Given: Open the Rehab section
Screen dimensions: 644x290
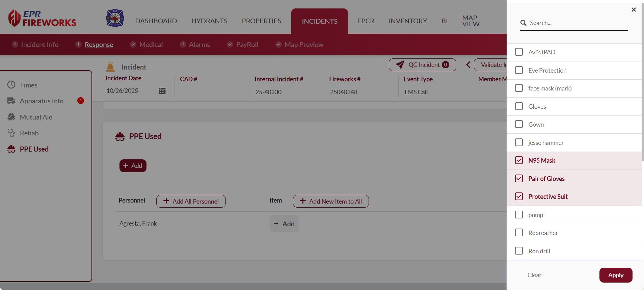Looking at the screenshot, I should [29, 133].
